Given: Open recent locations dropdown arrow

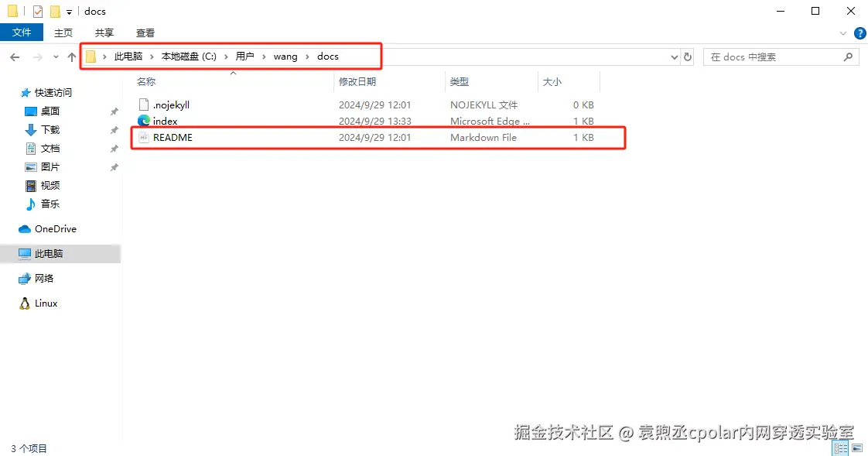Looking at the screenshot, I should (56, 57).
